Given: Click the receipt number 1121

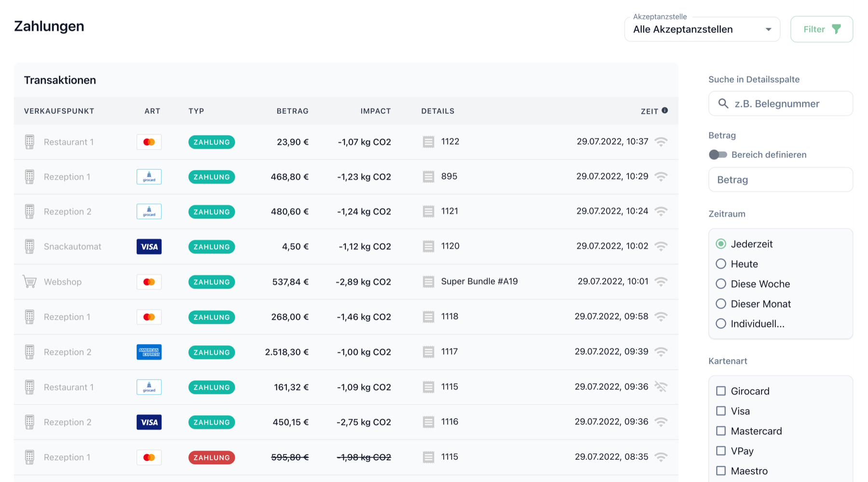Looking at the screenshot, I should (449, 211).
